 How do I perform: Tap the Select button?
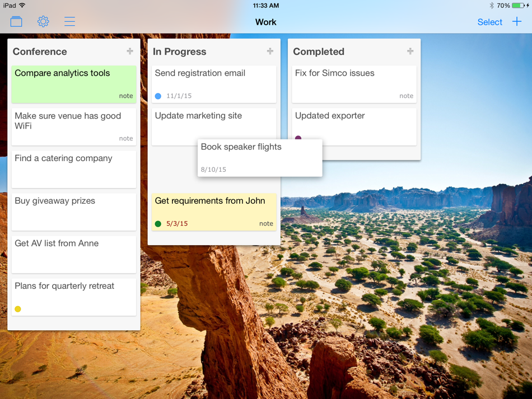click(489, 22)
